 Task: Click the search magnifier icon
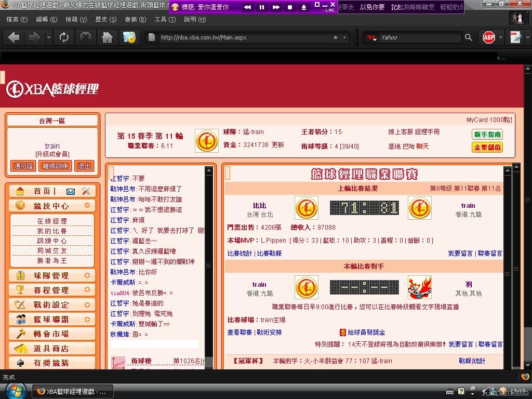[468, 37]
